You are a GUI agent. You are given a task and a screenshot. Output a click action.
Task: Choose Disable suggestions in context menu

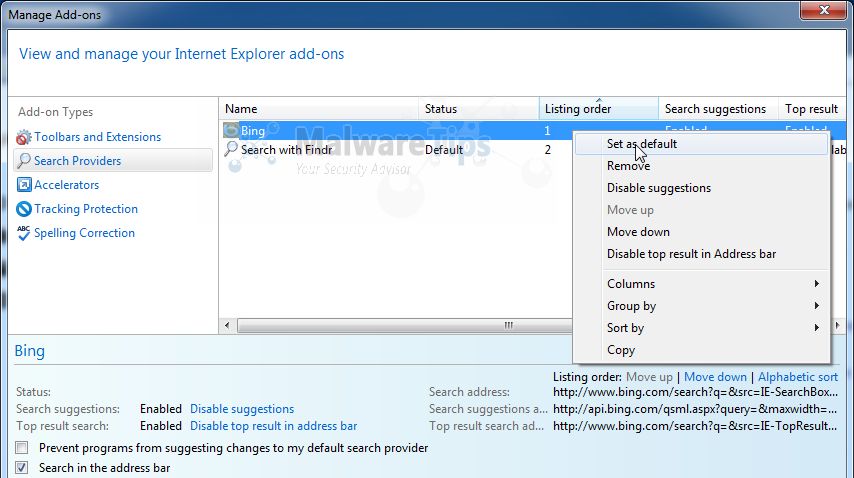pyautogui.click(x=702, y=188)
